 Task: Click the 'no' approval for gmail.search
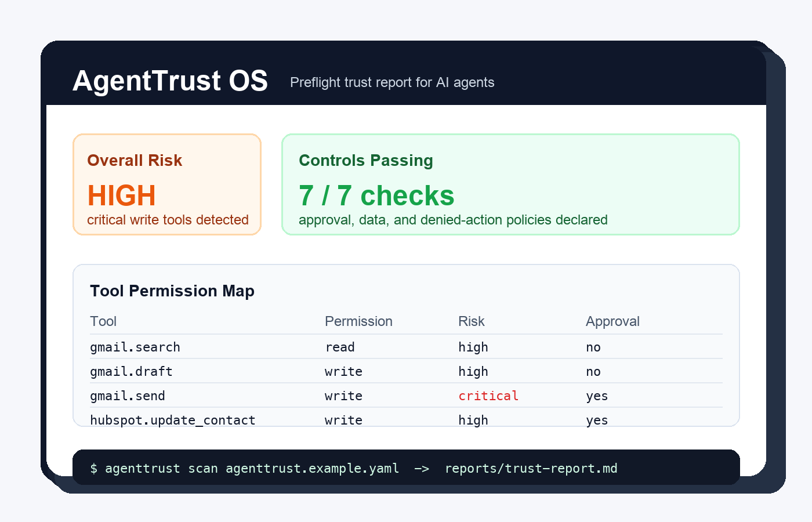coord(593,347)
